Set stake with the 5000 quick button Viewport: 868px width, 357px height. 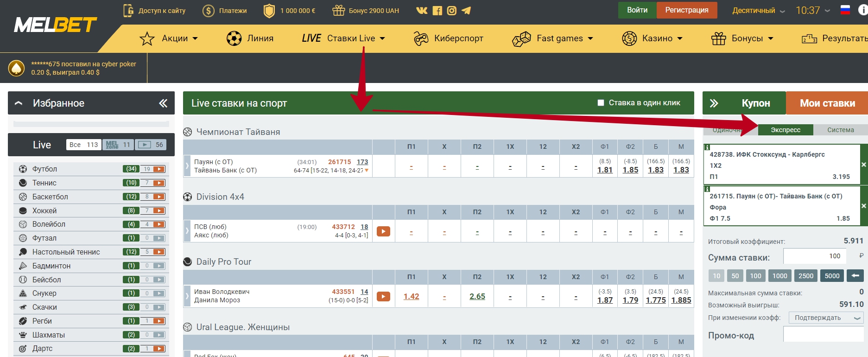832,275
